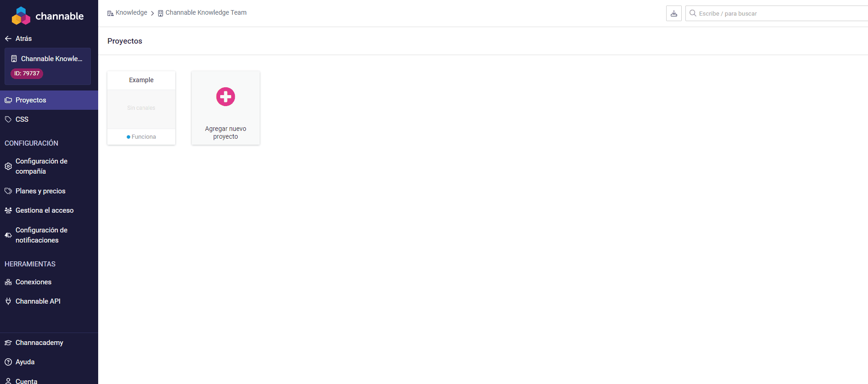
Task: Click the back arrow icon
Action: tap(8, 39)
